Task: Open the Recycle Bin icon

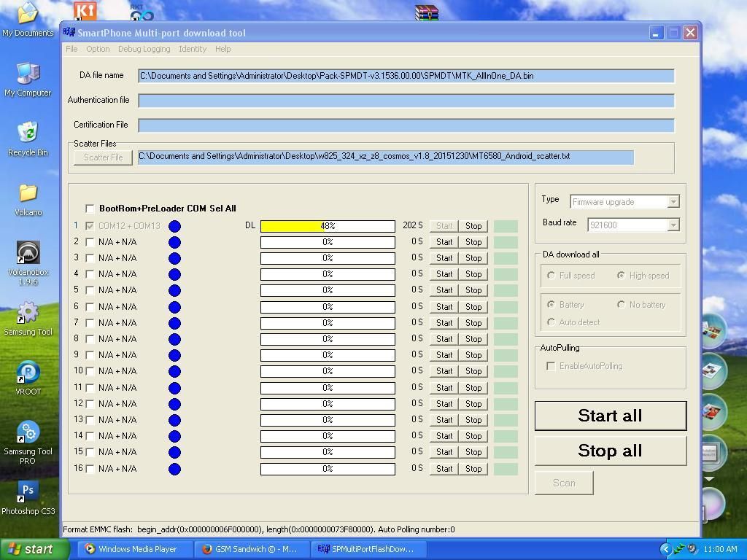Action: 28,139
